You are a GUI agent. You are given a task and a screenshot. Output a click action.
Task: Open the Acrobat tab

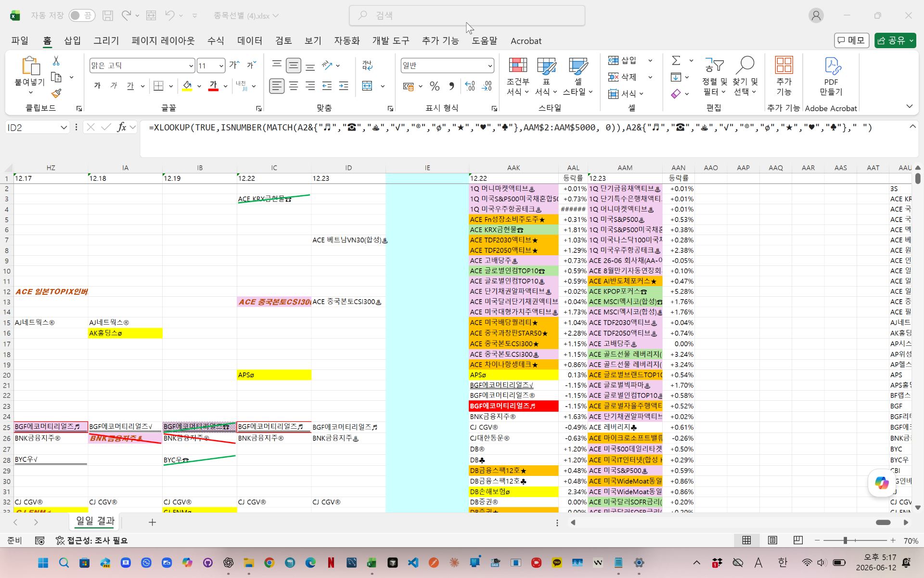[x=526, y=41]
